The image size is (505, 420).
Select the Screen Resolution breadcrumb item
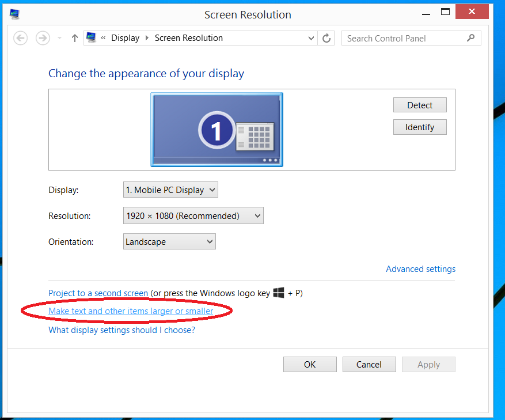[188, 38]
